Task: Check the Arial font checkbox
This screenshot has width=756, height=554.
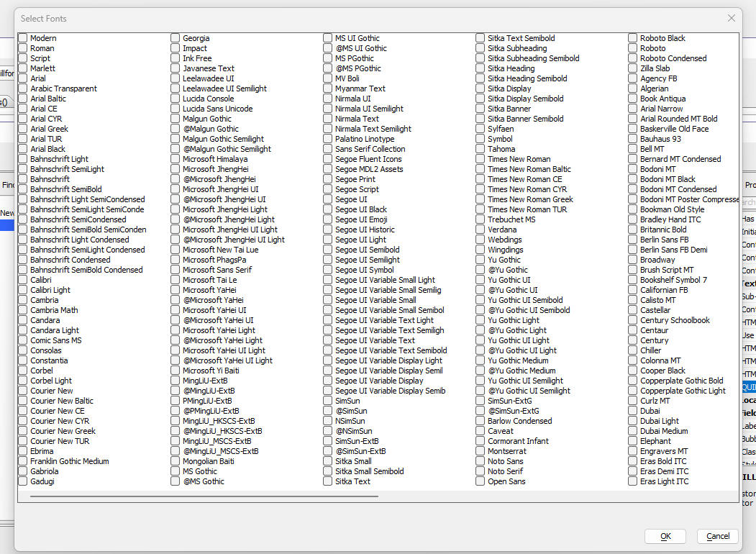Action: pyautogui.click(x=23, y=78)
